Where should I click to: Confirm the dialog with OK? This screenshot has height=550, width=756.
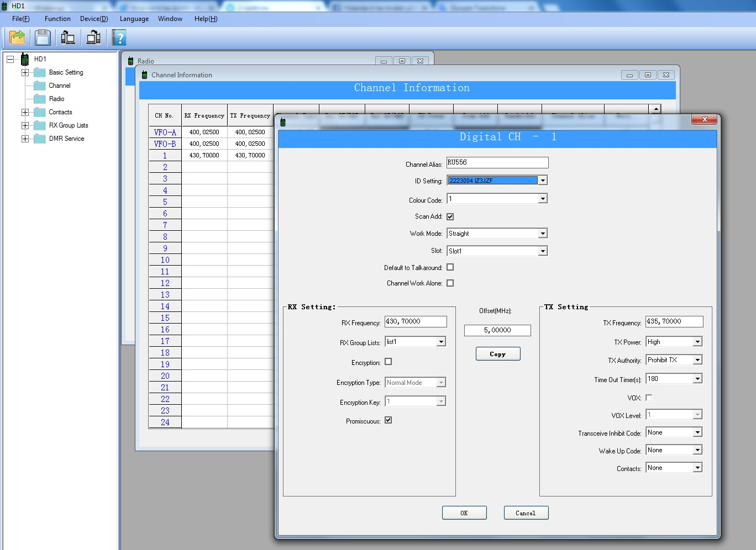pos(464,513)
